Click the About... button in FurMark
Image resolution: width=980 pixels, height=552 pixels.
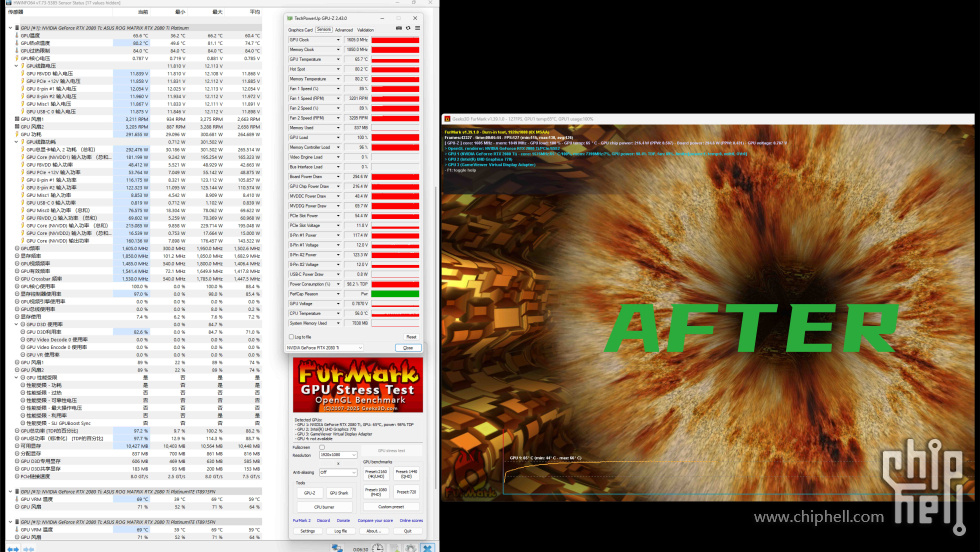coord(374,531)
